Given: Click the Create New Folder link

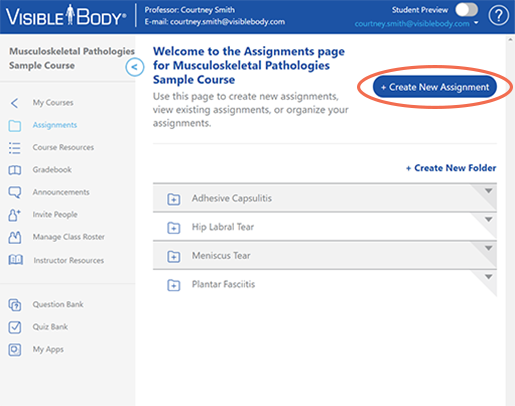Looking at the screenshot, I should [451, 168].
